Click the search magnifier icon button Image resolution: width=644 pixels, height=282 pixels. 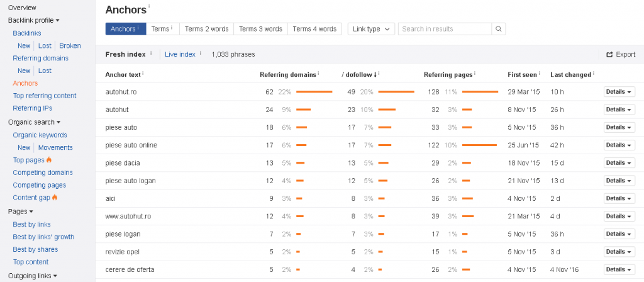498,29
